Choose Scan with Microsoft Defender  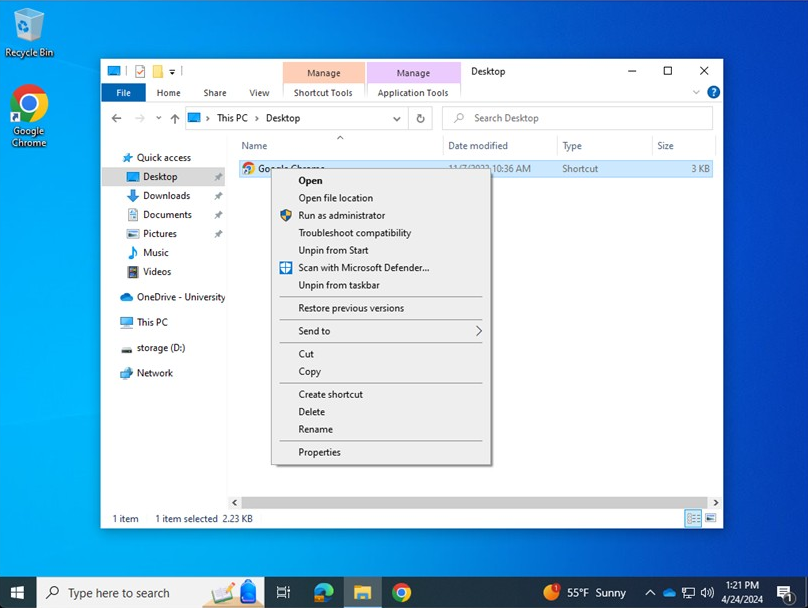tap(381, 268)
